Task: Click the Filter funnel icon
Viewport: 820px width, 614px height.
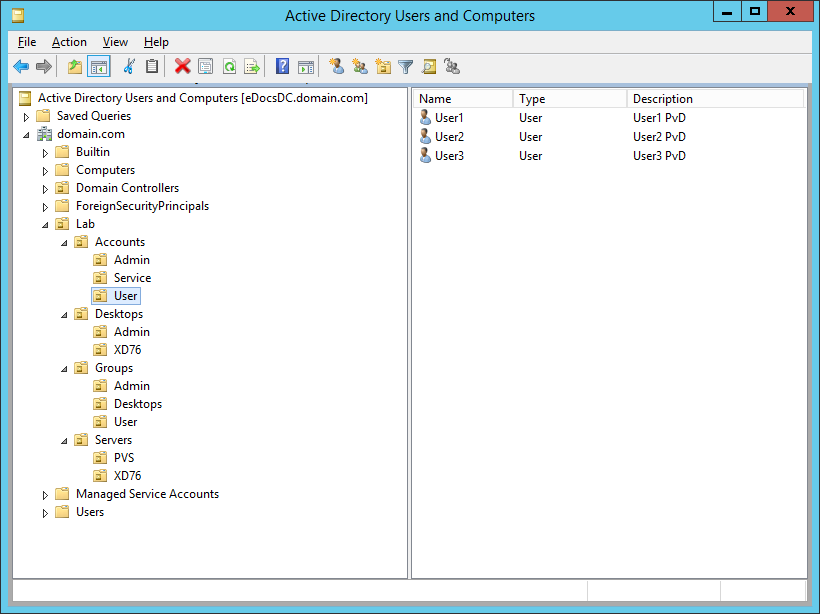Action: 405,67
